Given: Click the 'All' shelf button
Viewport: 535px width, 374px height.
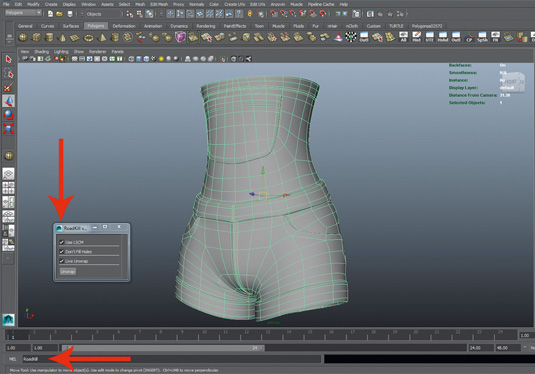Looking at the screenshot, I should (x=403, y=37).
